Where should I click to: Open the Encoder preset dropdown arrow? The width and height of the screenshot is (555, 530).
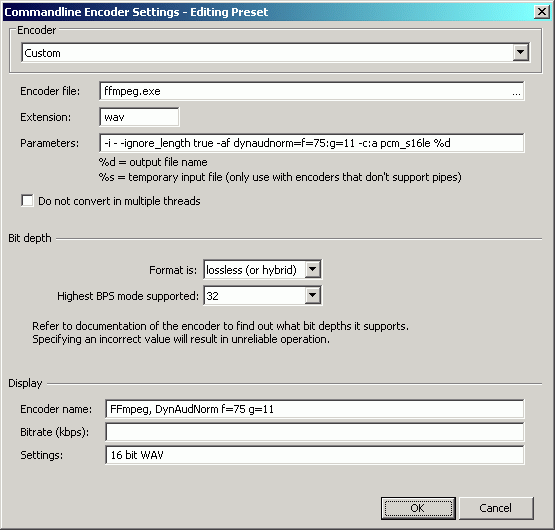pyautogui.click(x=520, y=53)
